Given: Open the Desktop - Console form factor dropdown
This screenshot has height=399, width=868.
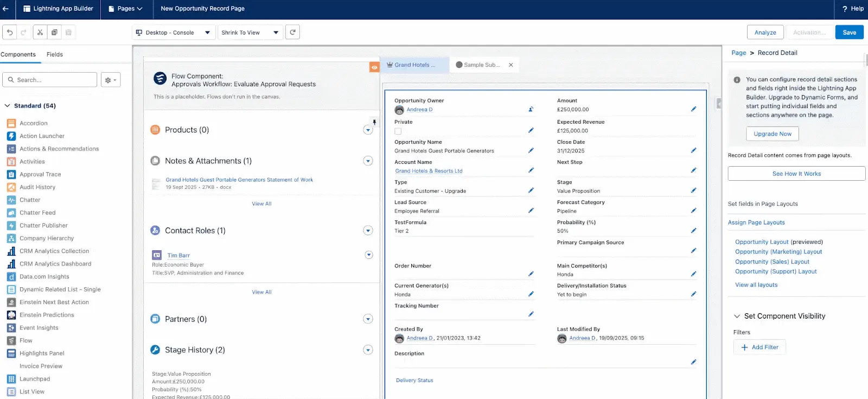Looking at the screenshot, I should pos(173,33).
